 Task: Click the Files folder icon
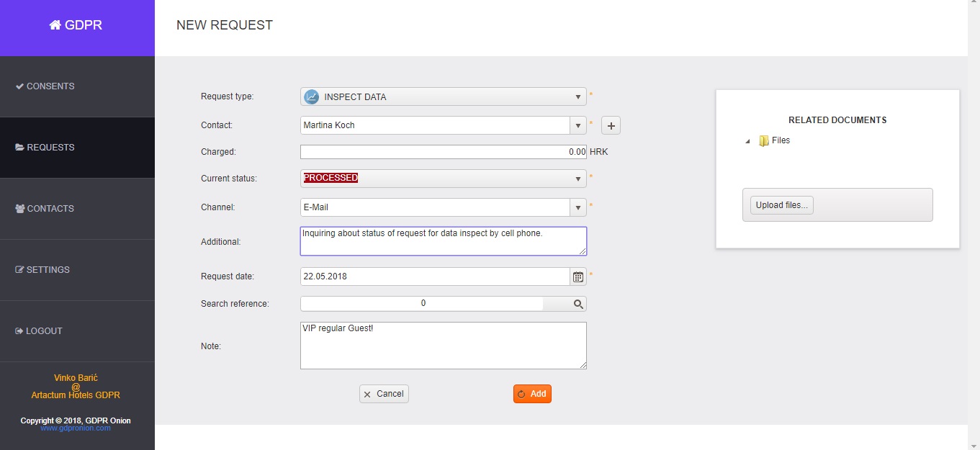coord(764,141)
